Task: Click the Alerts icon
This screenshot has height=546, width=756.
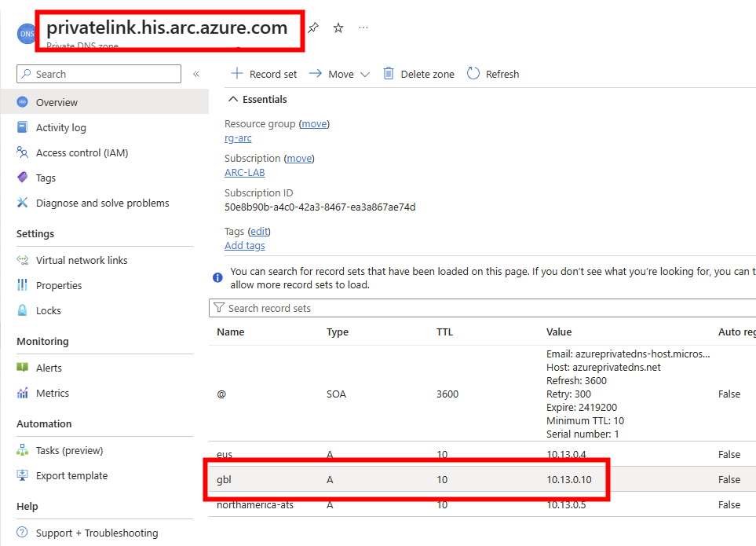Action: [x=22, y=368]
